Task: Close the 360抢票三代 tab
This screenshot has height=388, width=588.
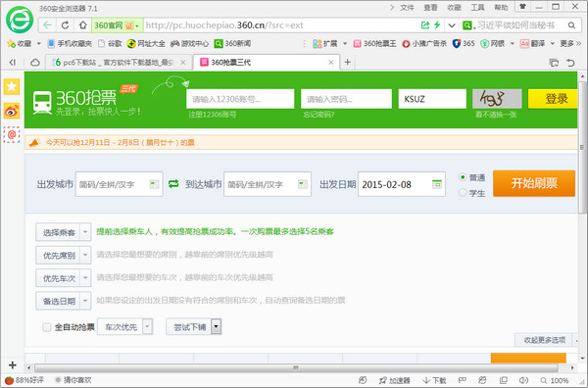Action: pos(331,63)
